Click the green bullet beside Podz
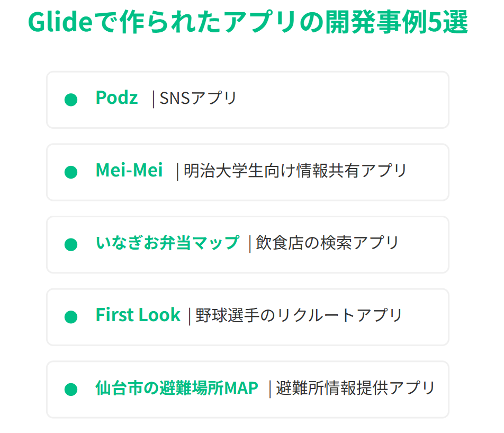 pyautogui.click(x=71, y=100)
